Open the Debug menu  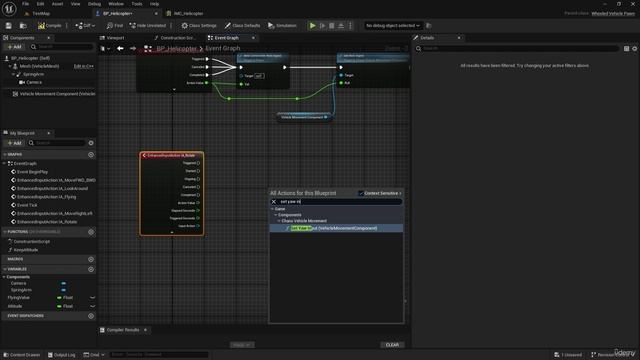pyautogui.click(x=94, y=4)
